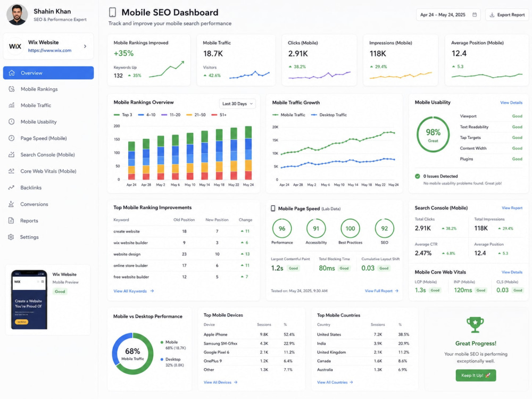532x399 pixels.
Task: Click the trophy icon in Great Progress card
Action: 475,325
